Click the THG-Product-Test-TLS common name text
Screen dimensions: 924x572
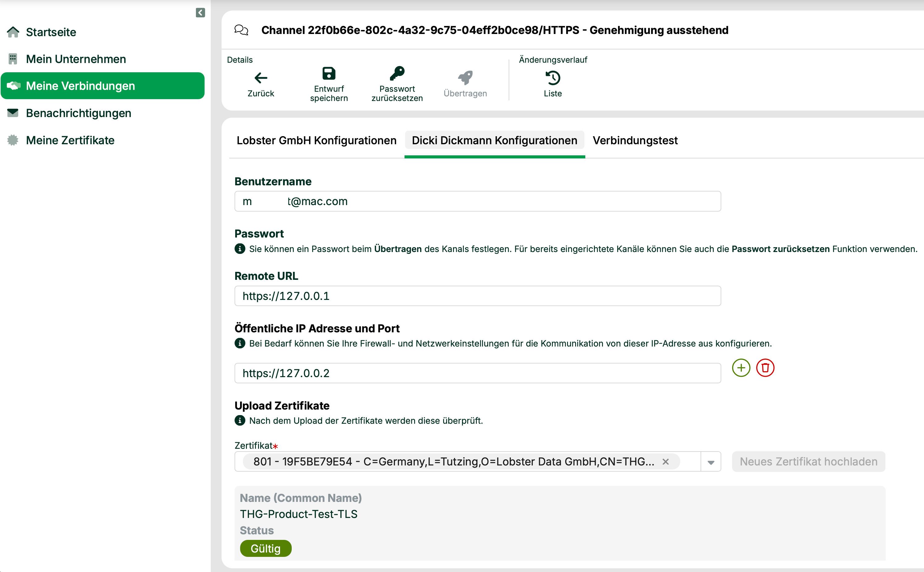coord(298,514)
